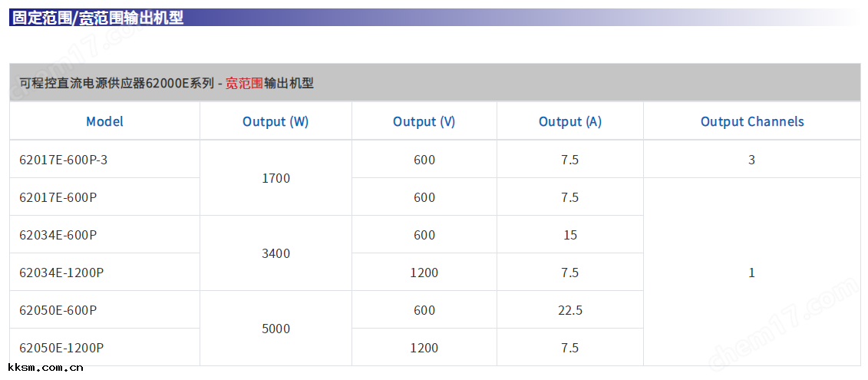This screenshot has height=380, width=868.
Task: Click the Model column header
Action: [104, 121]
